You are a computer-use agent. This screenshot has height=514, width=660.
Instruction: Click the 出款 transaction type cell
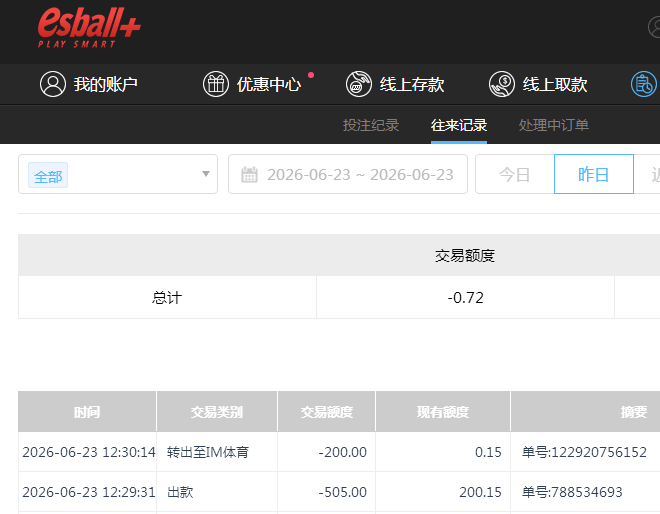click(x=180, y=492)
